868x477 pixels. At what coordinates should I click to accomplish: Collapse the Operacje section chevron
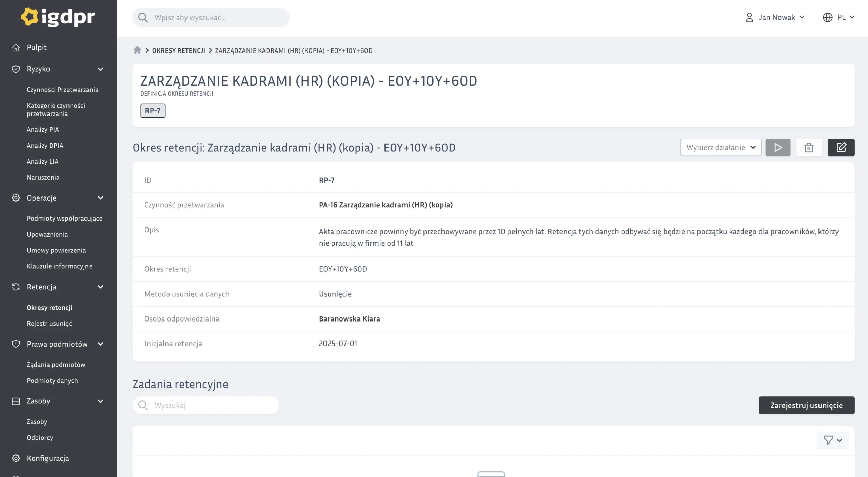[x=100, y=198]
